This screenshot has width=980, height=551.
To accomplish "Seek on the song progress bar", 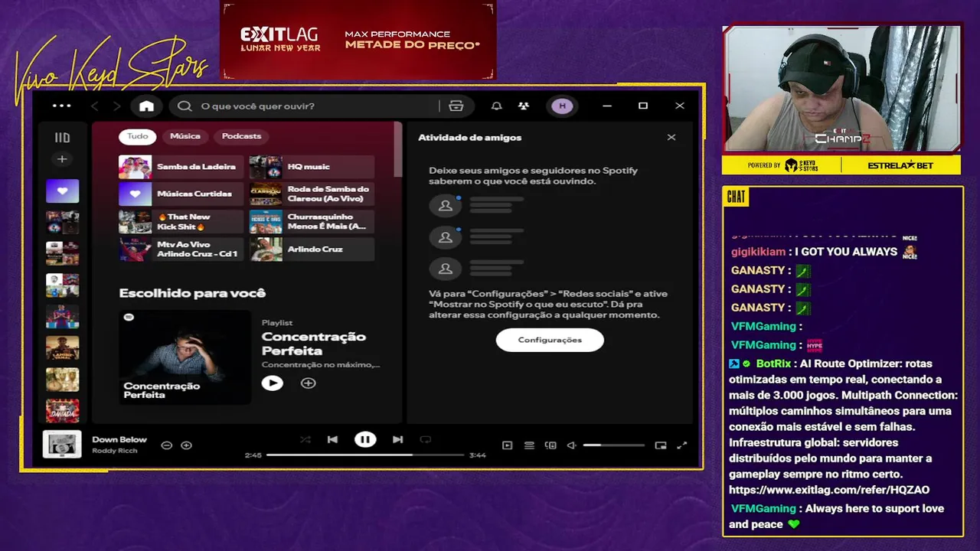I will 365,455.
